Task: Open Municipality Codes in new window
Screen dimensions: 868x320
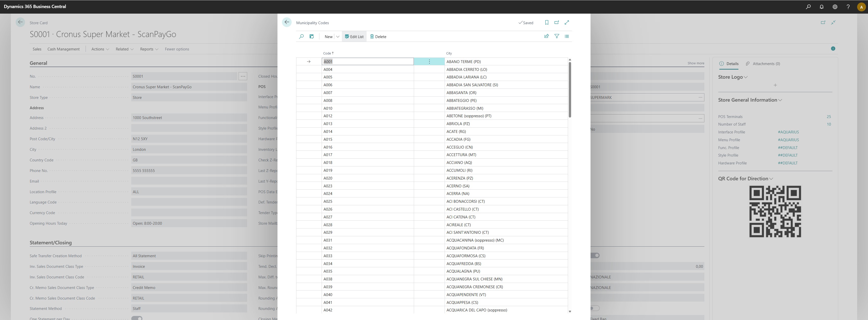Action: 557,22
